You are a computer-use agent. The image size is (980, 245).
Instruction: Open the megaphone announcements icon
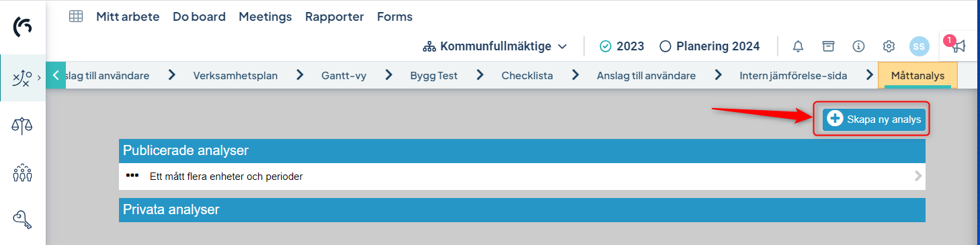coord(958,46)
